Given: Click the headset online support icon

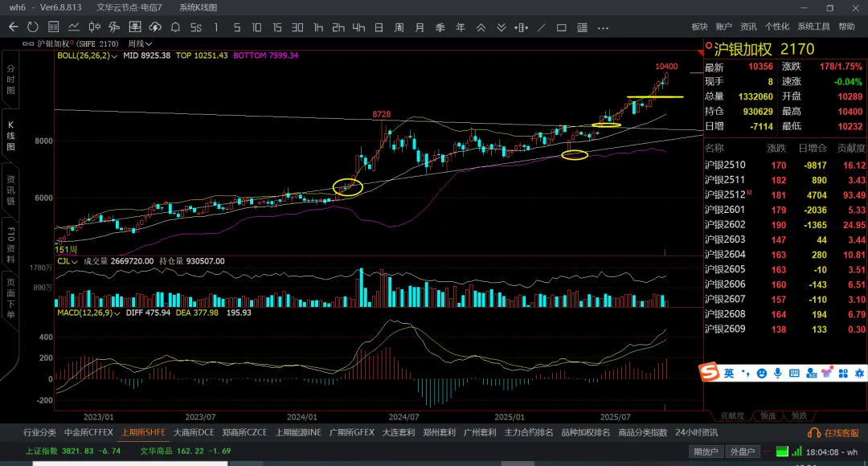Looking at the screenshot, I should pyautogui.click(x=813, y=433).
